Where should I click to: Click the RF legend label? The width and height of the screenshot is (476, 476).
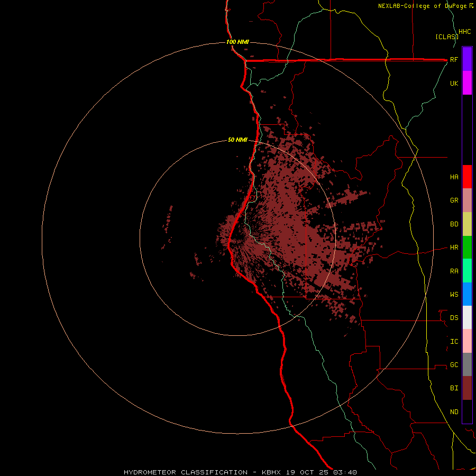pyautogui.click(x=454, y=60)
